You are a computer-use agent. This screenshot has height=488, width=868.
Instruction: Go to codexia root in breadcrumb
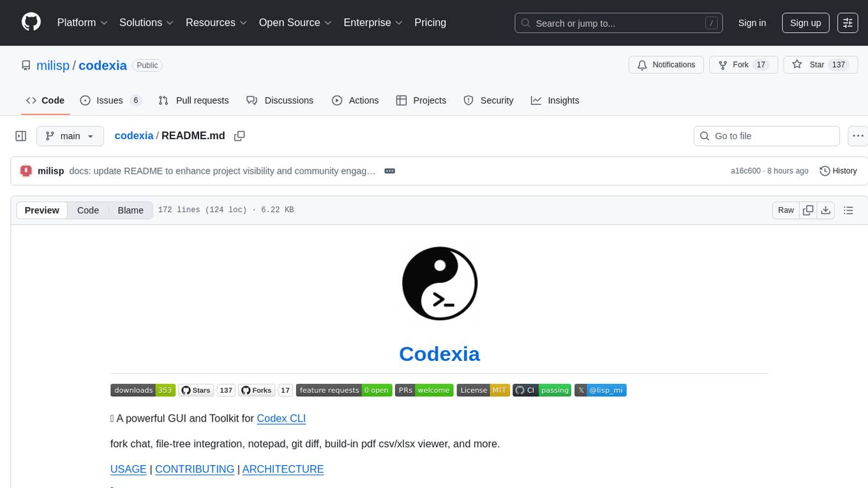(134, 136)
